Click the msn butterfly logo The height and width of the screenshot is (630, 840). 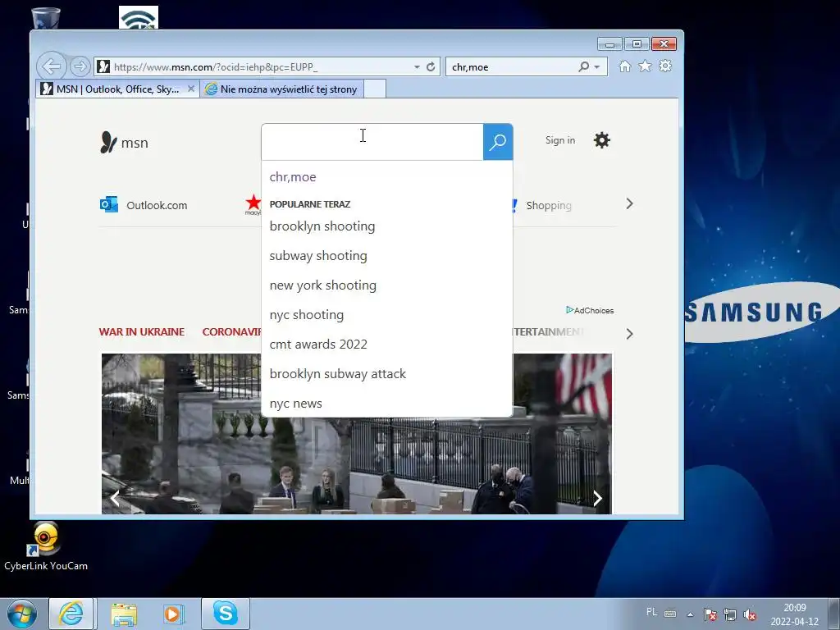[124, 143]
